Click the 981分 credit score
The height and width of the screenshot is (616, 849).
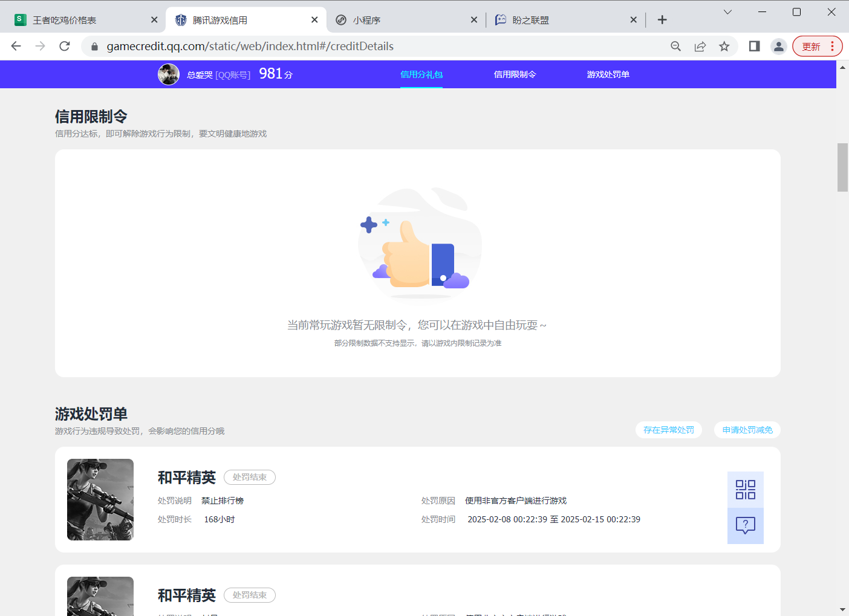click(276, 74)
